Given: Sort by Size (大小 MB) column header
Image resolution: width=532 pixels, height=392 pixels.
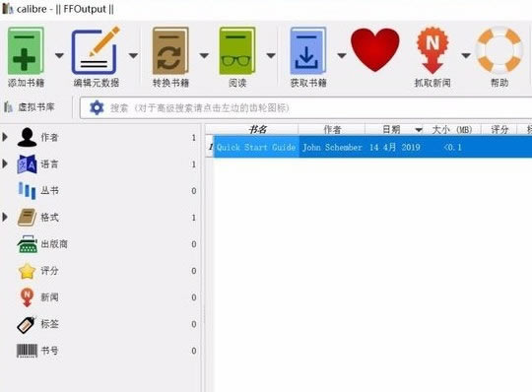Looking at the screenshot, I should click(x=452, y=129).
